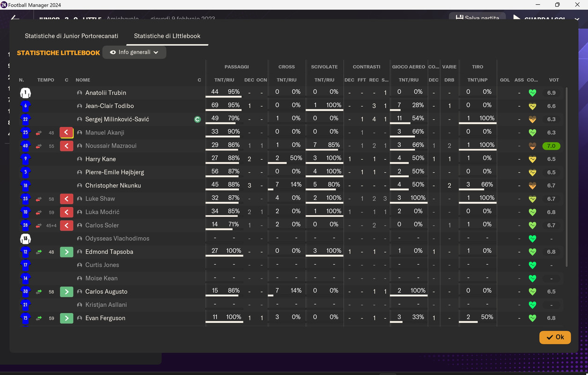Click Anatolii Trubin's number 1 shirt icon
Image resolution: width=588 pixels, height=375 pixels.
click(25, 93)
